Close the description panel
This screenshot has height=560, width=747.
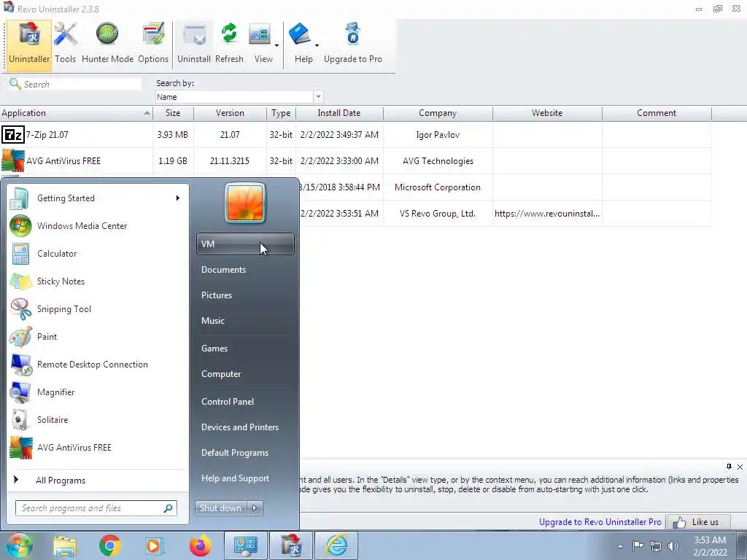point(740,467)
